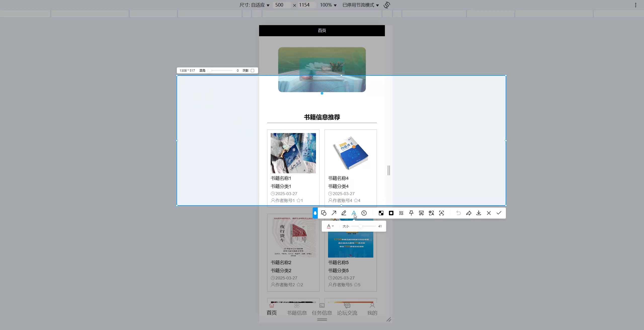
Task: Select the shape drawing tool
Action: [324, 213]
